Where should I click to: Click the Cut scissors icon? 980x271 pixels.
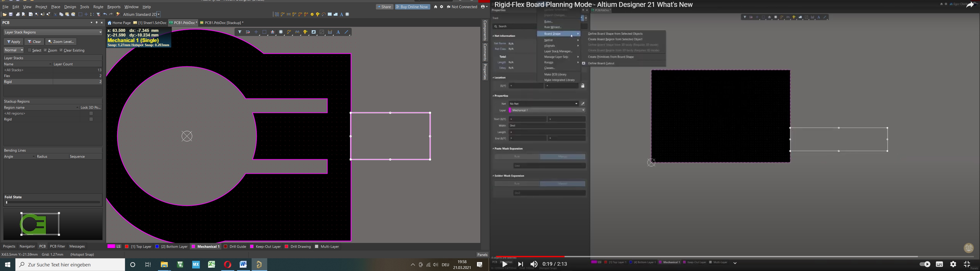(56, 15)
